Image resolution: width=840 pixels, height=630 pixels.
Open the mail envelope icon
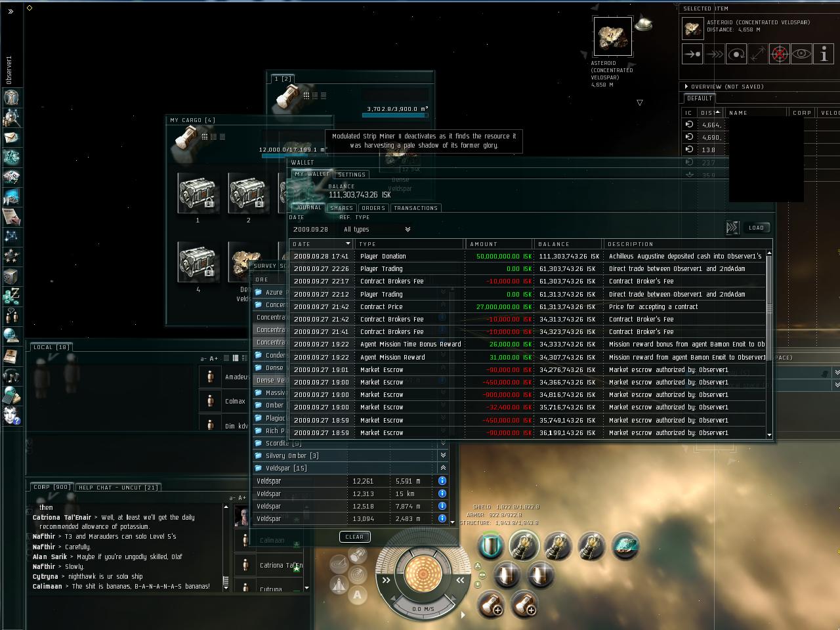(12, 137)
